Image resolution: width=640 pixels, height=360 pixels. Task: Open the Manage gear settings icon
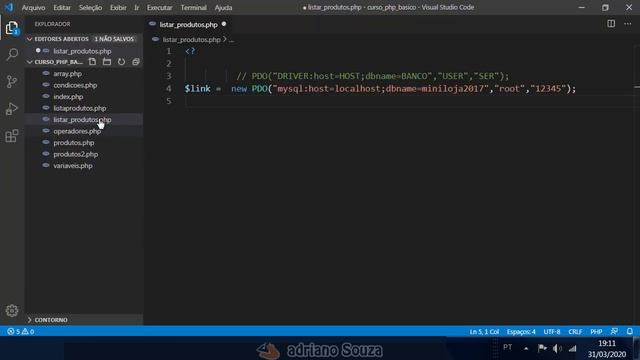pos(12,311)
